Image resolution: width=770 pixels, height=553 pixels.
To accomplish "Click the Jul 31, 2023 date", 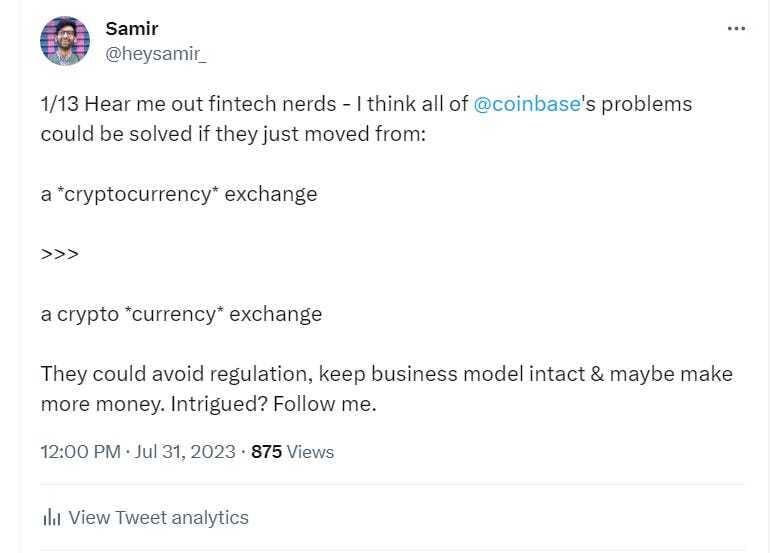I will (186, 452).
